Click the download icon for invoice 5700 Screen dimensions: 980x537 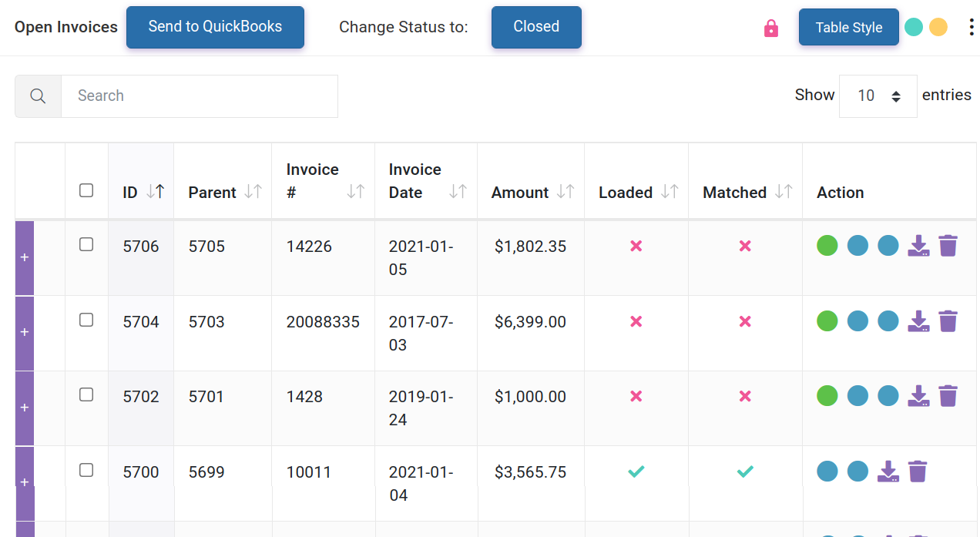coord(888,472)
